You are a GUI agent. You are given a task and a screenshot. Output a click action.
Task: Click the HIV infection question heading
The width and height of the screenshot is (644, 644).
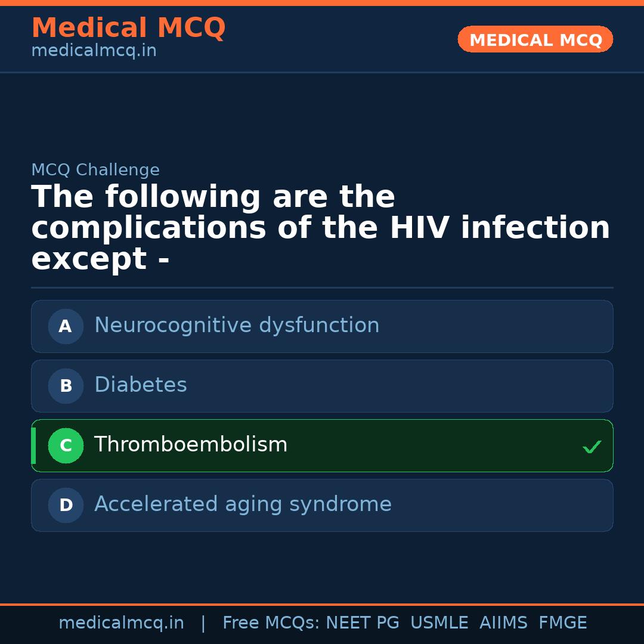320,228
